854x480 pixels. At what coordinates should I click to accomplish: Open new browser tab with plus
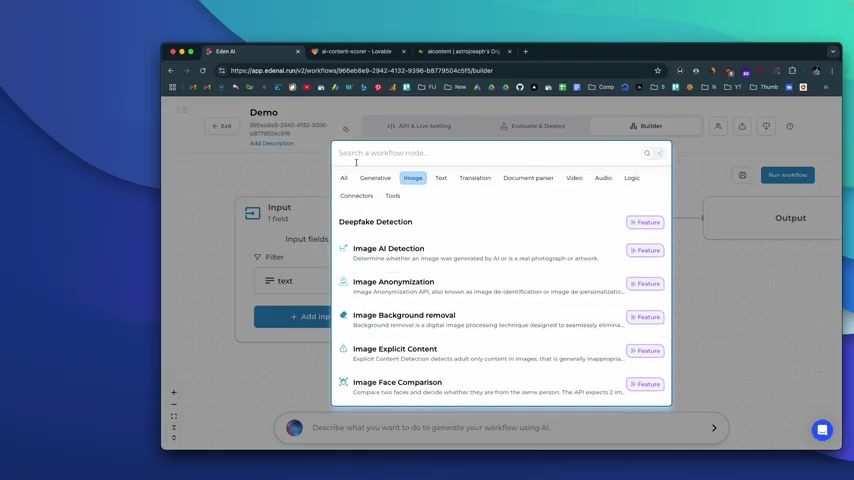point(526,52)
